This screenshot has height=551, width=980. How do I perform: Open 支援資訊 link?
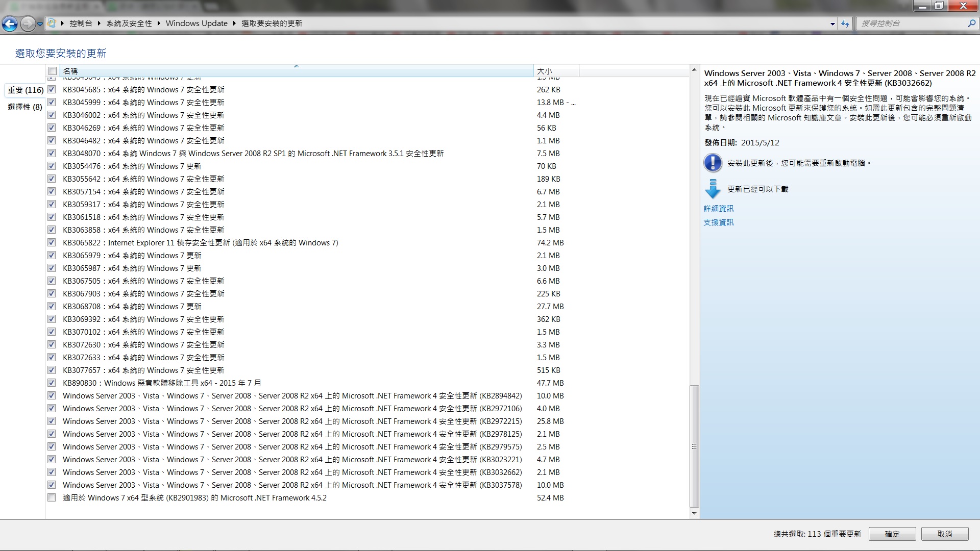[719, 222]
